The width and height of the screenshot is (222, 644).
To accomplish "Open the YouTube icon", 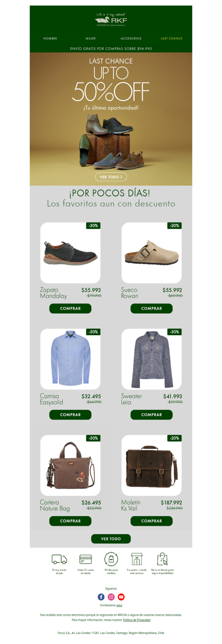I will (121, 597).
